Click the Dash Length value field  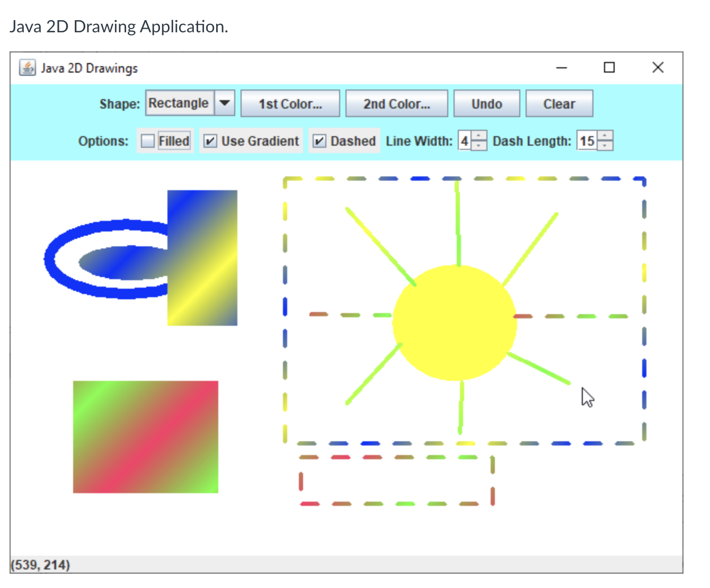pyautogui.click(x=587, y=141)
